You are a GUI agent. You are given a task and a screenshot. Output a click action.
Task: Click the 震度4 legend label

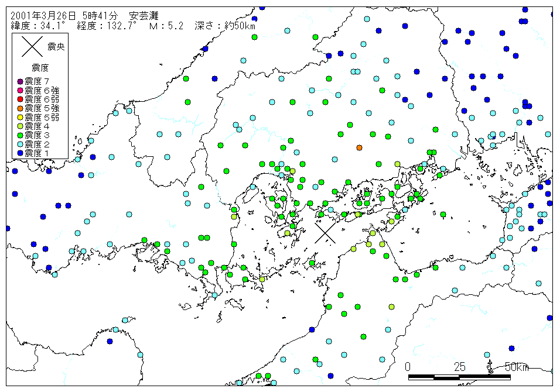[37, 126]
